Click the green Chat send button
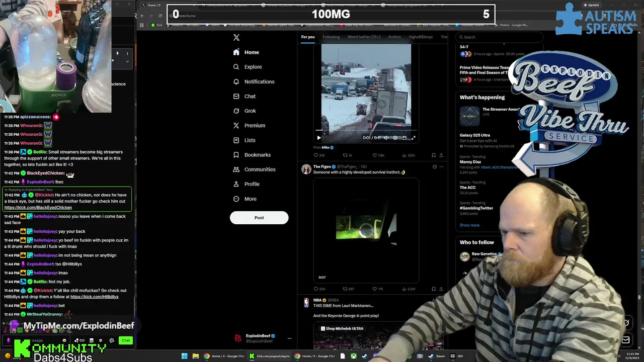The height and width of the screenshot is (362, 644). click(x=126, y=340)
